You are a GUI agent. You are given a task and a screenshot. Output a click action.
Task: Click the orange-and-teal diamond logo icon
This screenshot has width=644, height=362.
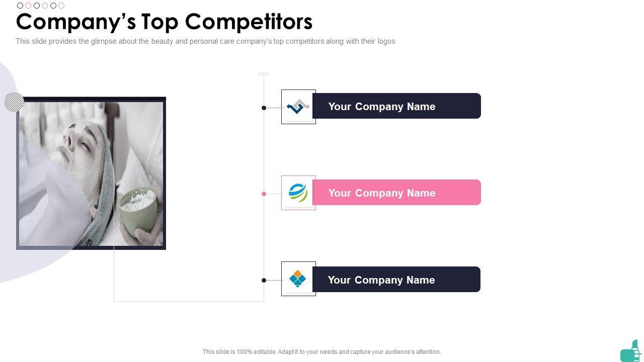[x=298, y=279]
